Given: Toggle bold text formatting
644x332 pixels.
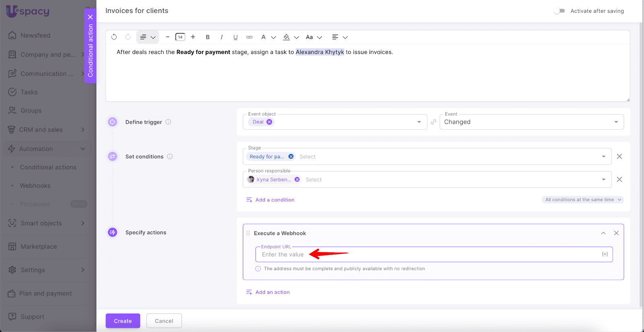Looking at the screenshot, I should (208, 37).
